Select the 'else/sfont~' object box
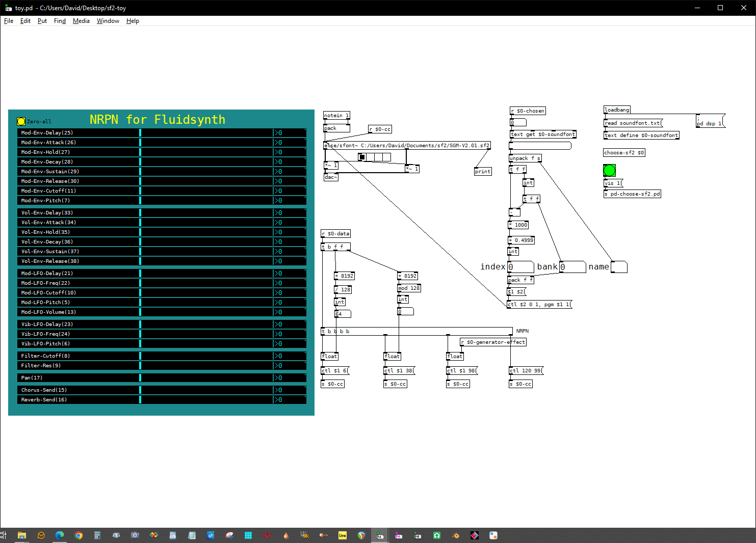 (407, 146)
